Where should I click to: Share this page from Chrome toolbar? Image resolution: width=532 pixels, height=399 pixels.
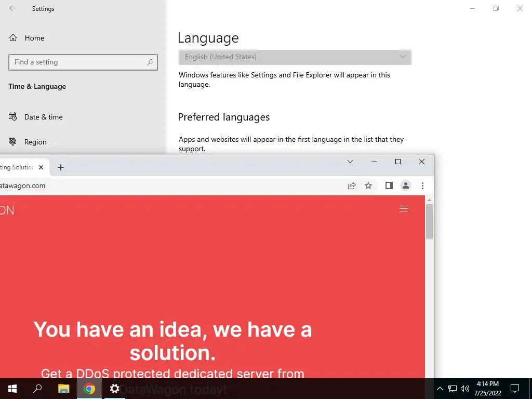click(352, 185)
